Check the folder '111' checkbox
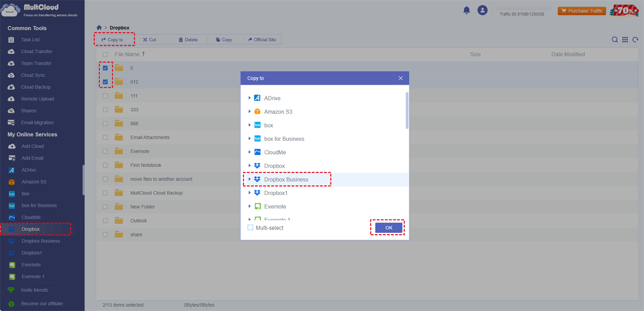Image resolution: width=644 pixels, height=311 pixels. [105, 96]
